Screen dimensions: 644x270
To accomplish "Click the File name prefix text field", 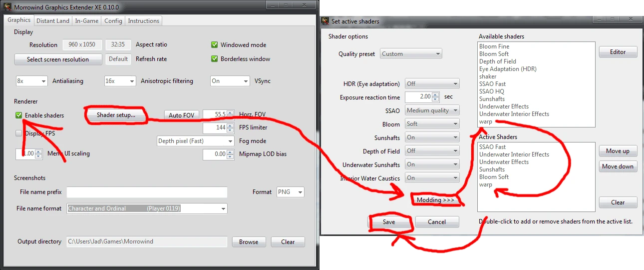I will pyautogui.click(x=147, y=192).
